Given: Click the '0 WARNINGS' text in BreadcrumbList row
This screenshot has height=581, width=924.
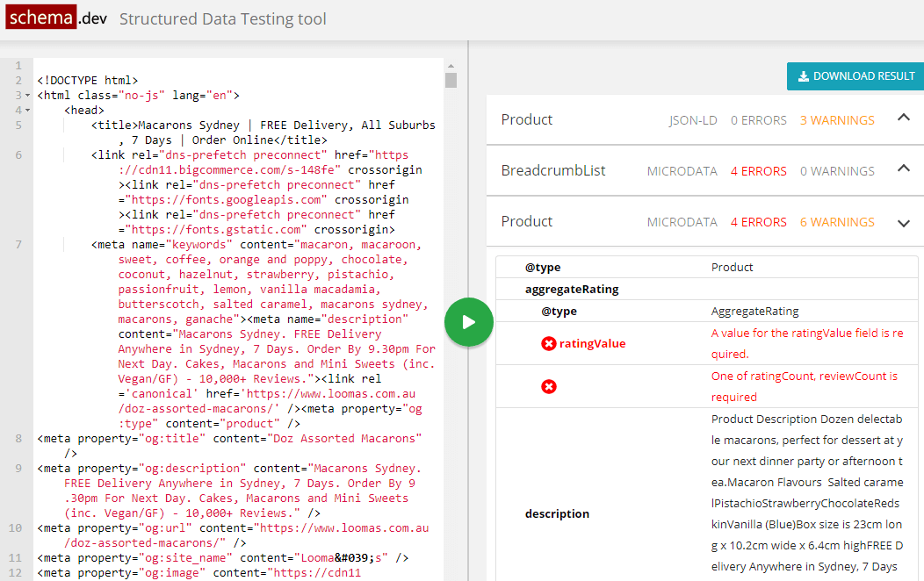Looking at the screenshot, I should tap(837, 171).
